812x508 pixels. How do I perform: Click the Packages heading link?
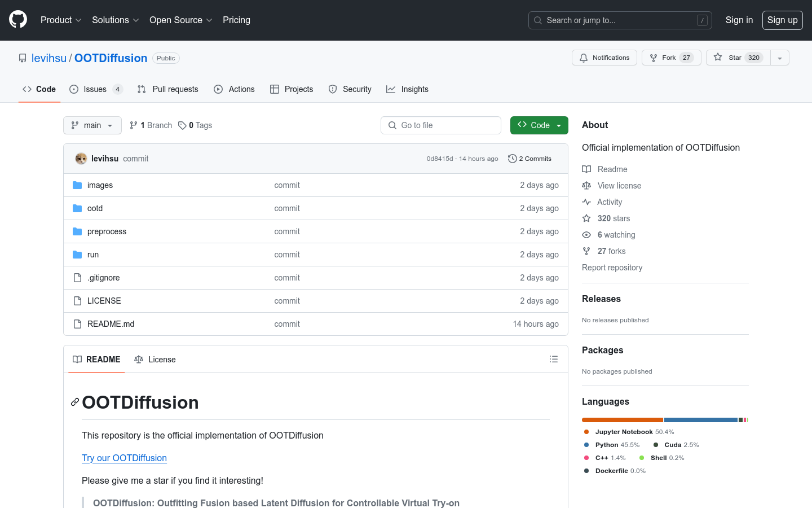(602, 350)
